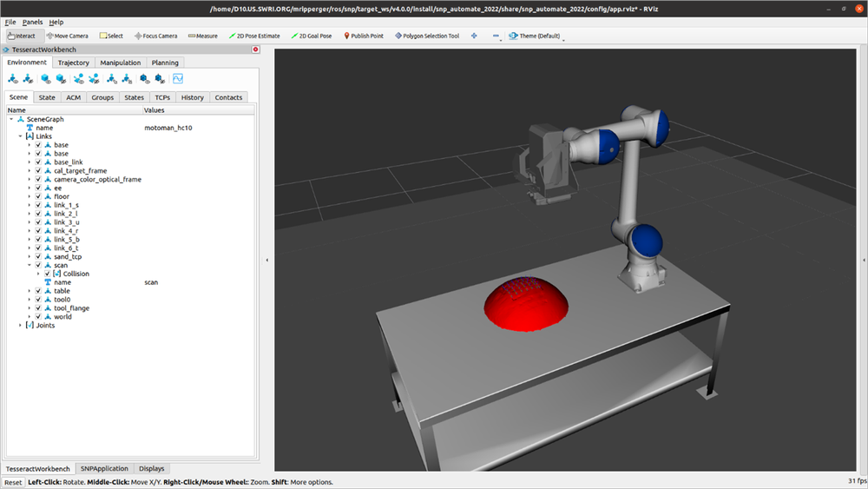This screenshot has height=489, width=868.
Task: Select the Move Camera tool
Action: tap(68, 36)
